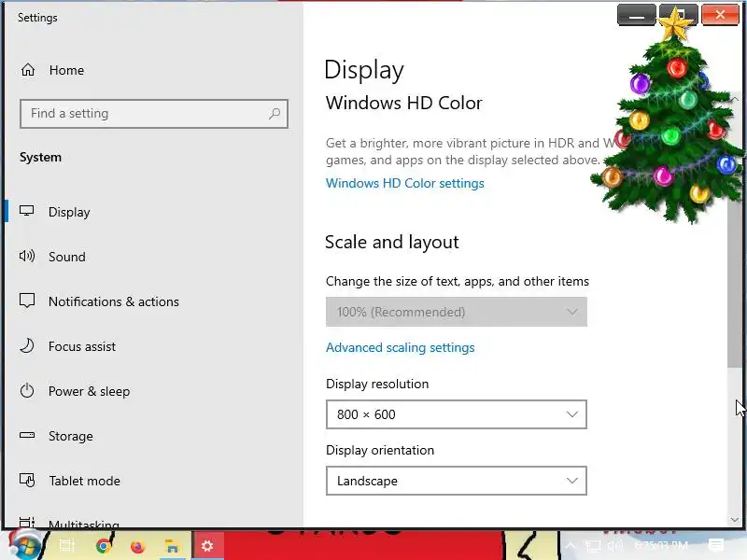Click the Settings gear taskbar button
Screen dimensions: 747x560
pos(207,546)
